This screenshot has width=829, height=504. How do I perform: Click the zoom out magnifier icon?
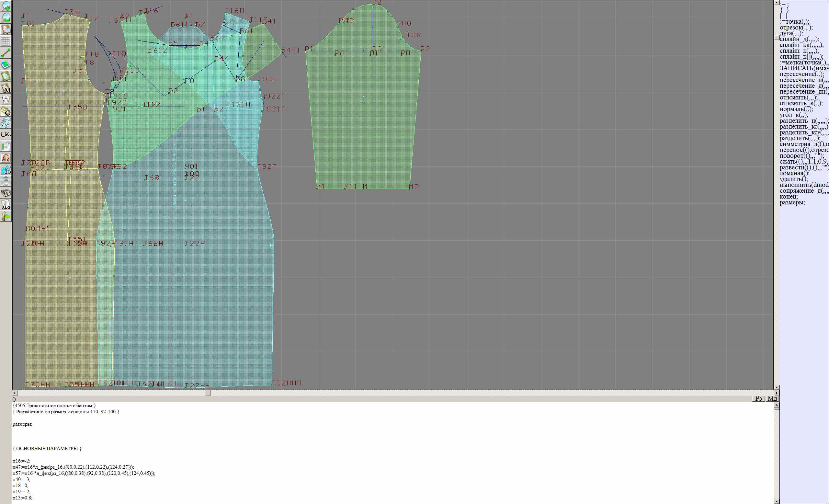[6, 17]
